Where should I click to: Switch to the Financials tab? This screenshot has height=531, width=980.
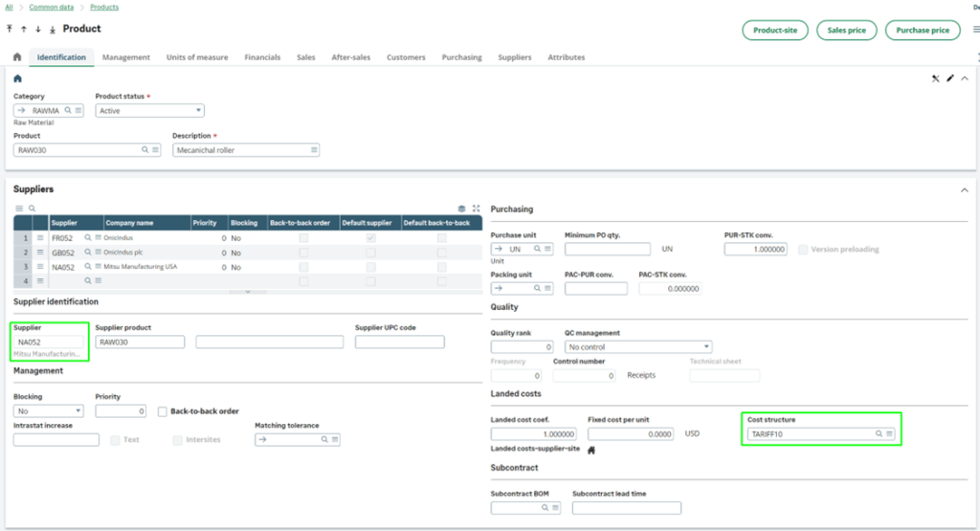(262, 57)
